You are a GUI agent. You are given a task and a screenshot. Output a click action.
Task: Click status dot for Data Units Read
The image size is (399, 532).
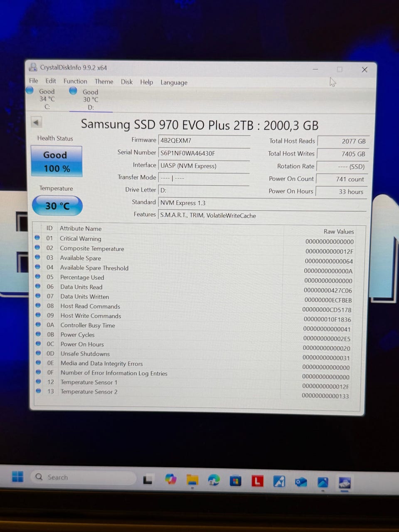click(38, 286)
